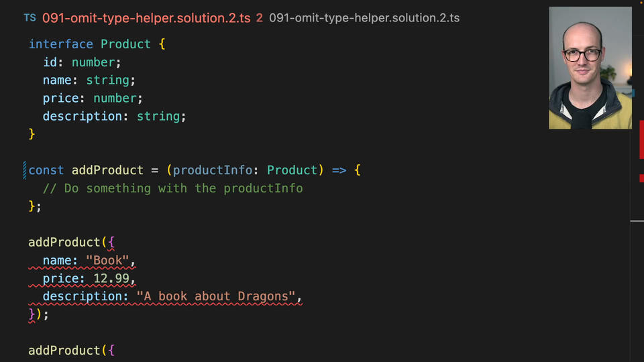644x362 pixels.
Task: Click the last addProduct call at the bottom
Action: tap(64, 351)
